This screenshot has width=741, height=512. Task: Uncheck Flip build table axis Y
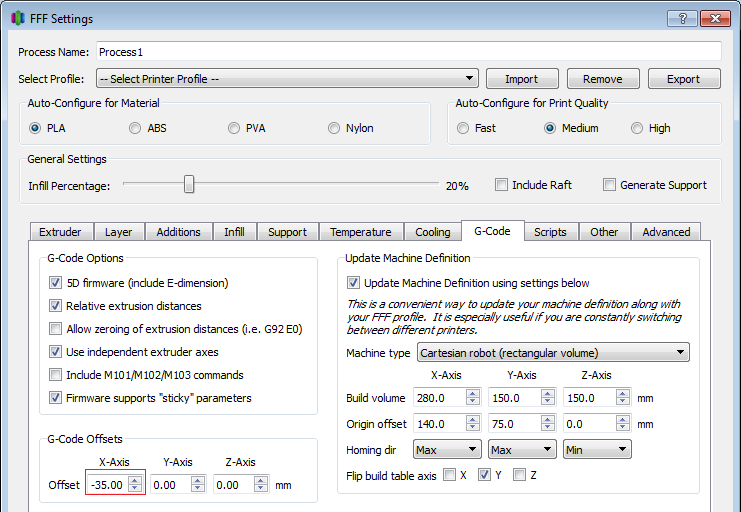[484, 475]
